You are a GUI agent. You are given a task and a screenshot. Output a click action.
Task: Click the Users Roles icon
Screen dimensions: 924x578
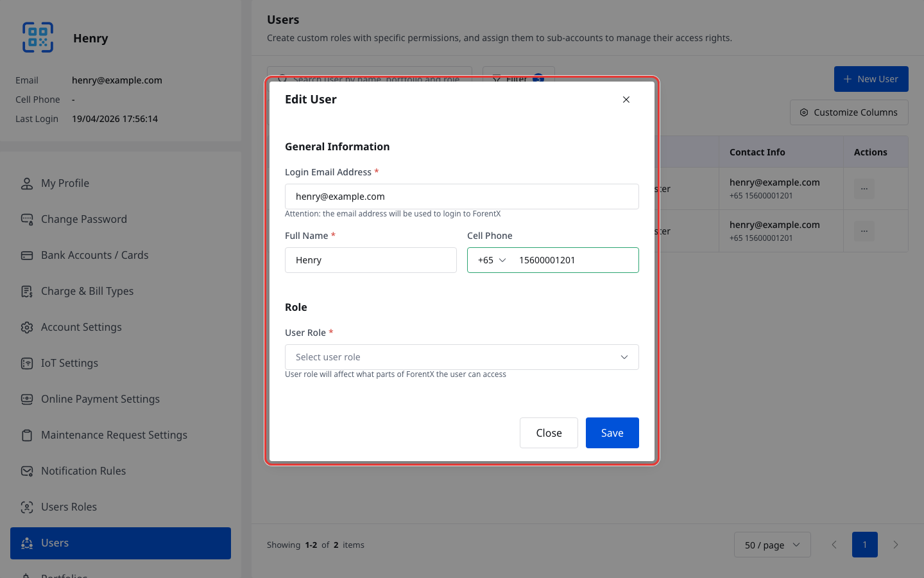pos(27,507)
